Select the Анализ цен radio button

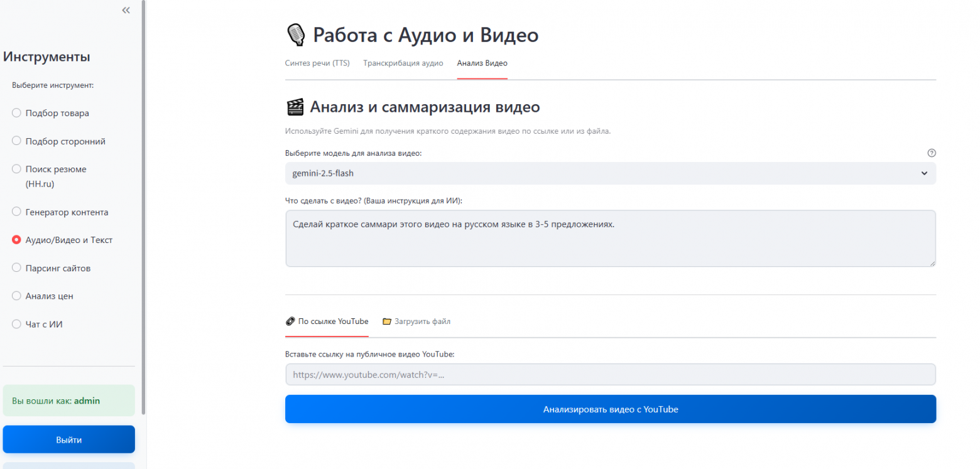16,296
